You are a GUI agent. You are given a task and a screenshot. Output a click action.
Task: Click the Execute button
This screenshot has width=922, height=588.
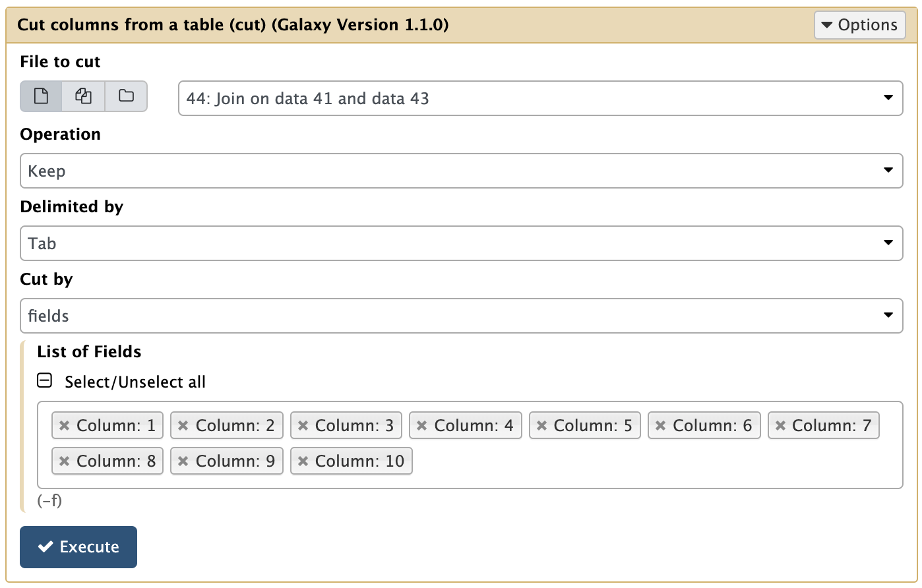pyautogui.click(x=78, y=547)
